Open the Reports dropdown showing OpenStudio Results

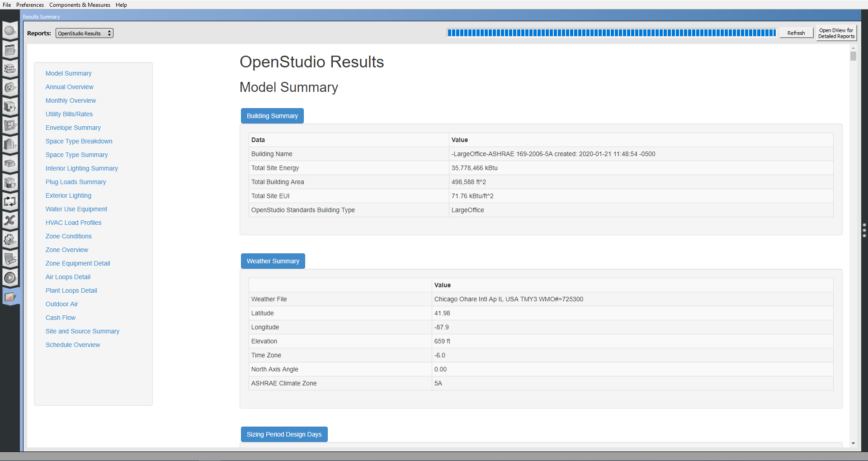(84, 33)
